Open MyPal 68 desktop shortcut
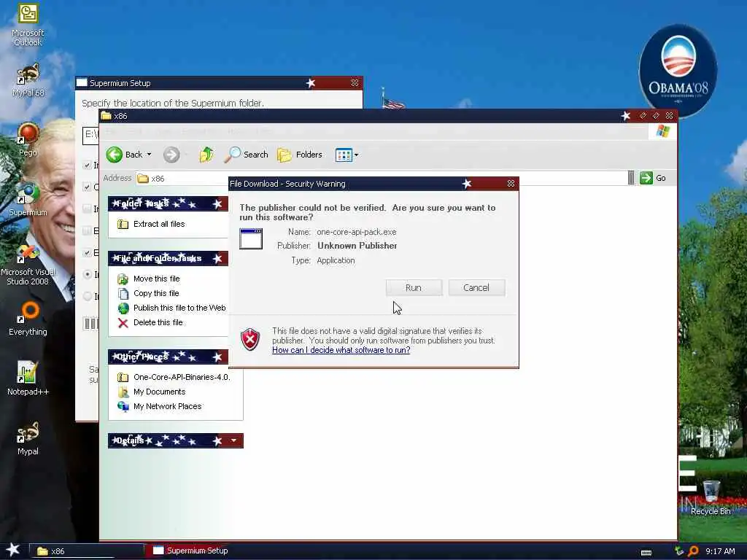This screenshot has width=747, height=560. [x=28, y=80]
